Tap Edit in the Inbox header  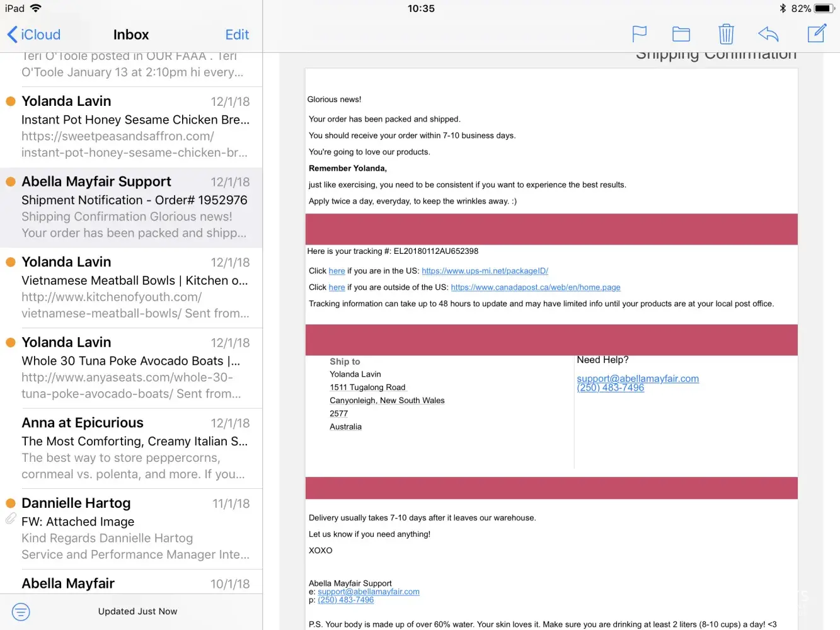237,35
